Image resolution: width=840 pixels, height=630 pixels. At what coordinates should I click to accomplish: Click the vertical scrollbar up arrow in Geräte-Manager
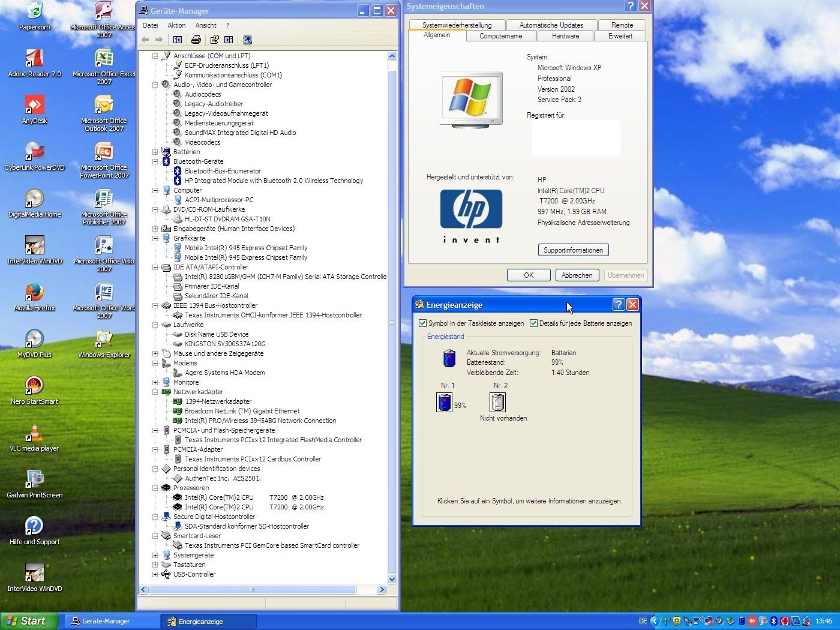(392, 56)
